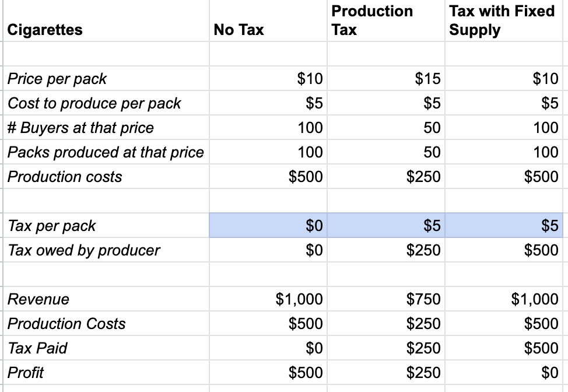Click Packs produced under Tax with Fixed Supply
Image resolution: width=568 pixels, height=392 pixels.
[503, 152]
